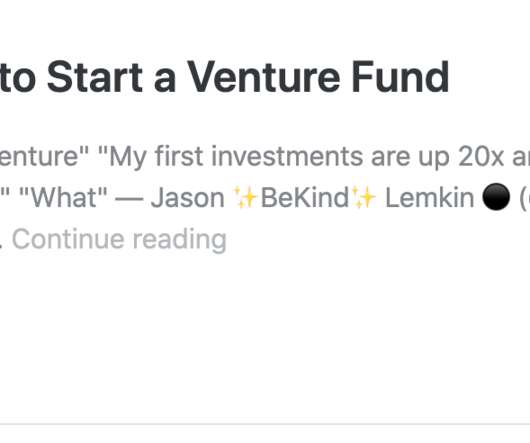Click the name 'Jason' in excerpt

[x=188, y=198]
